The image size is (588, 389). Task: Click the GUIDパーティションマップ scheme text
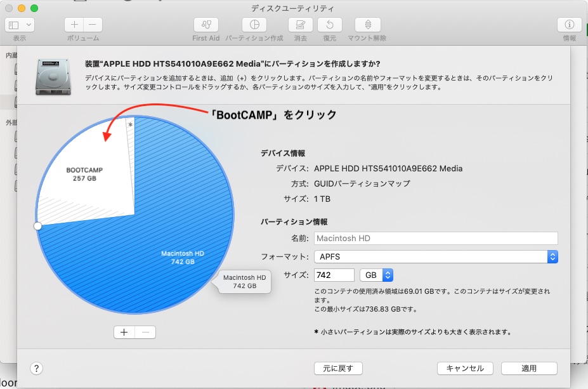pyautogui.click(x=362, y=183)
